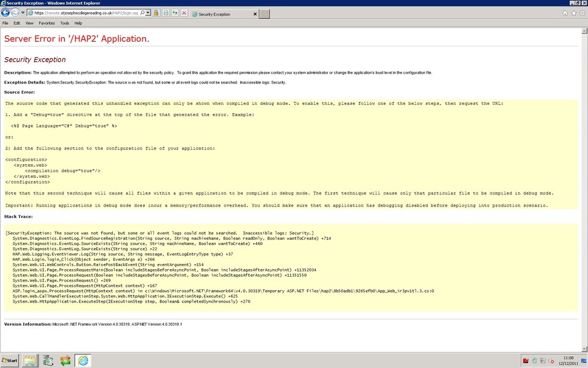
Task: Open Favorites with the star icon
Action: (x=574, y=13)
